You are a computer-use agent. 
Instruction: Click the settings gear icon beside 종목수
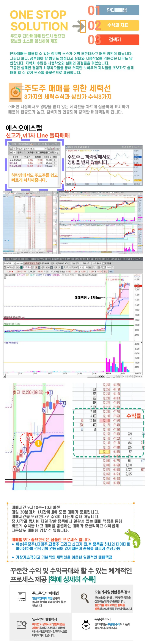pos(11,152)
